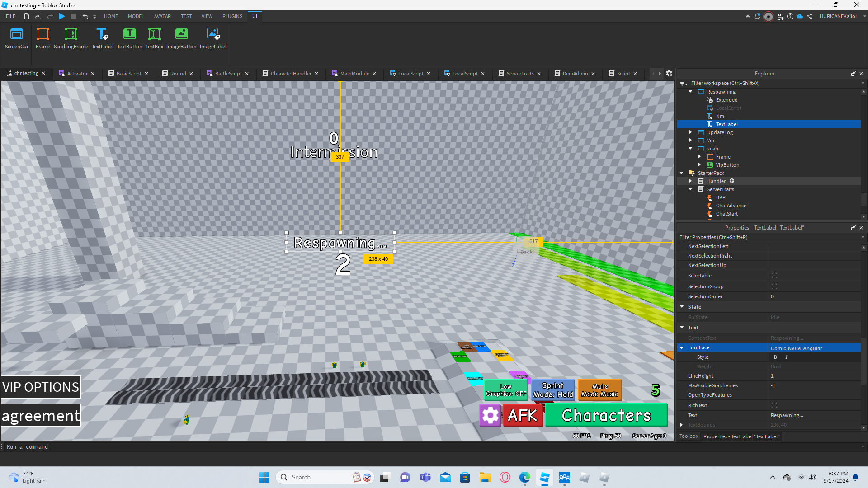Image resolution: width=868 pixels, height=488 pixels.
Task: Check the SelectionGroup property box
Action: coord(774,286)
